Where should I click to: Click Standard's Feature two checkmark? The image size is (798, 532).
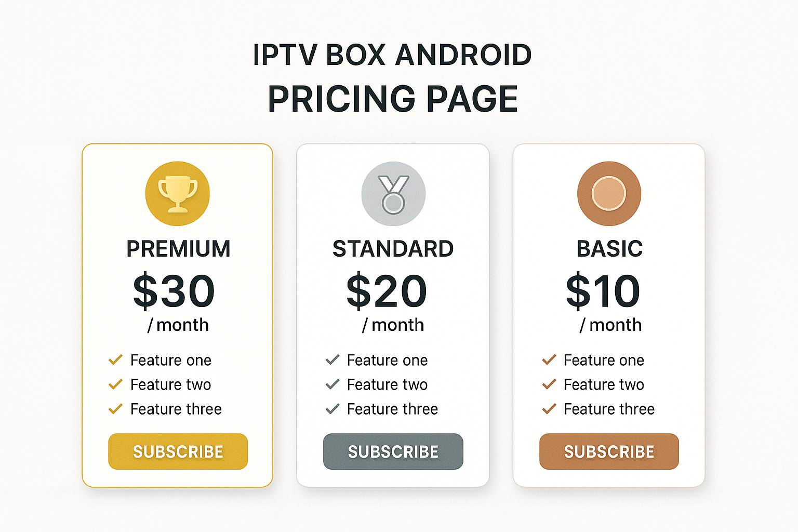332,384
